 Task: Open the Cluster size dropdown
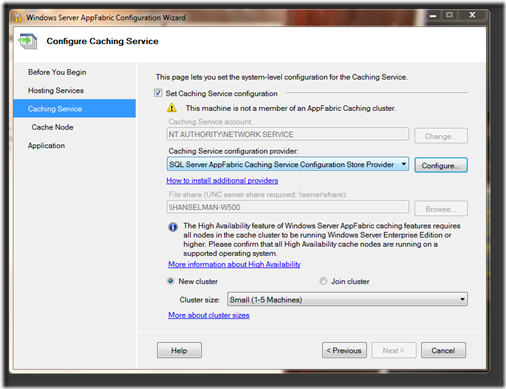[347, 299]
